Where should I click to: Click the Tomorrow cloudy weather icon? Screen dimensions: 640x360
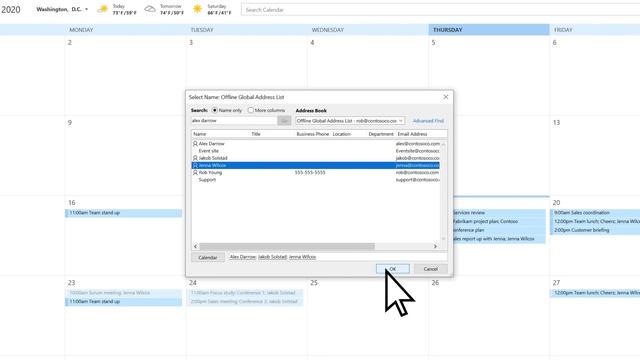click(x=150, y=9)
